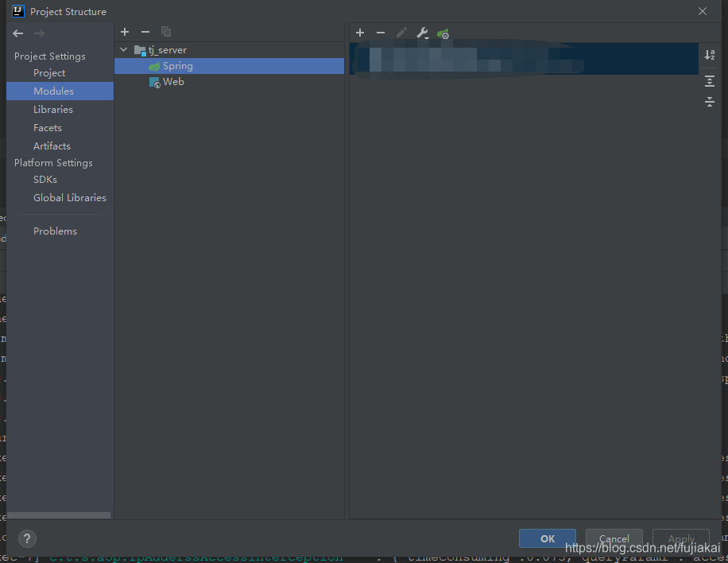
Task: Open module settings via the wrench icon
Action: click(421, 33)
